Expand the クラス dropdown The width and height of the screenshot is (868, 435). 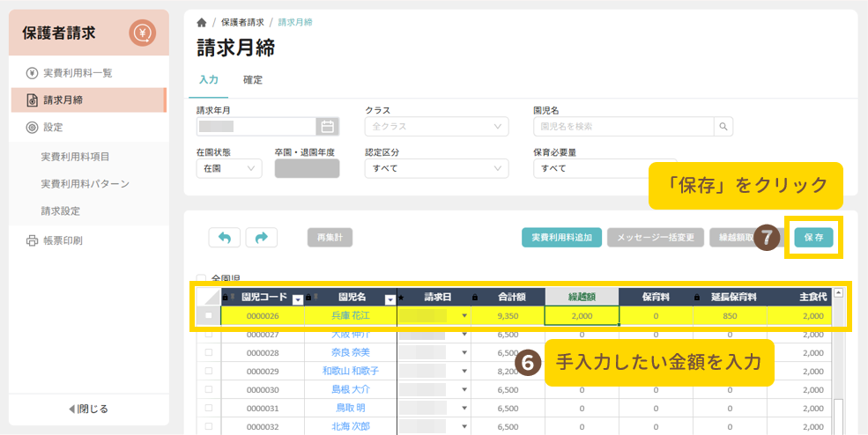pyautogui.click(x=436, y=127)
